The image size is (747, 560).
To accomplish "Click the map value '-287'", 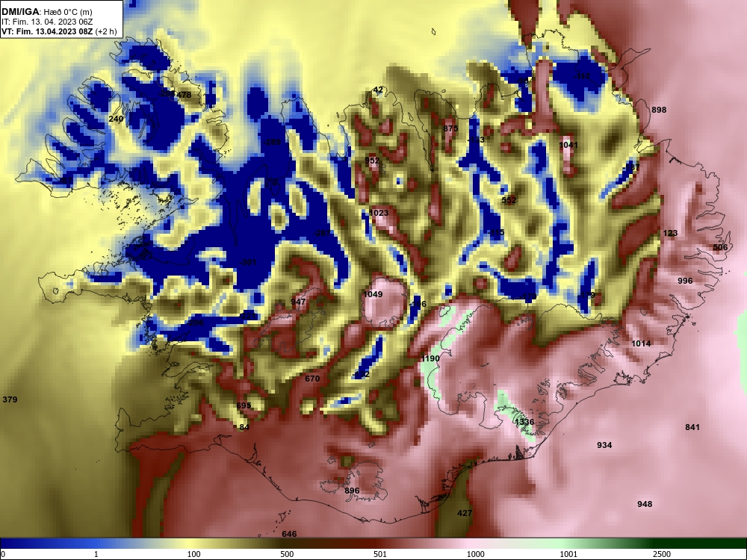I will click(x=322, y=233).
